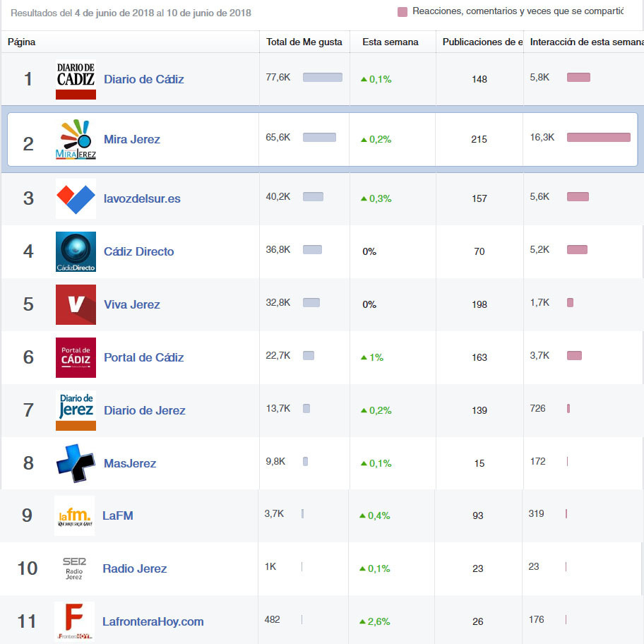Image resolution: width=644 pixels, height=644 pixels.
Task: Click the Viva Jerez red V logo
Action: click(x=76, y=304)
